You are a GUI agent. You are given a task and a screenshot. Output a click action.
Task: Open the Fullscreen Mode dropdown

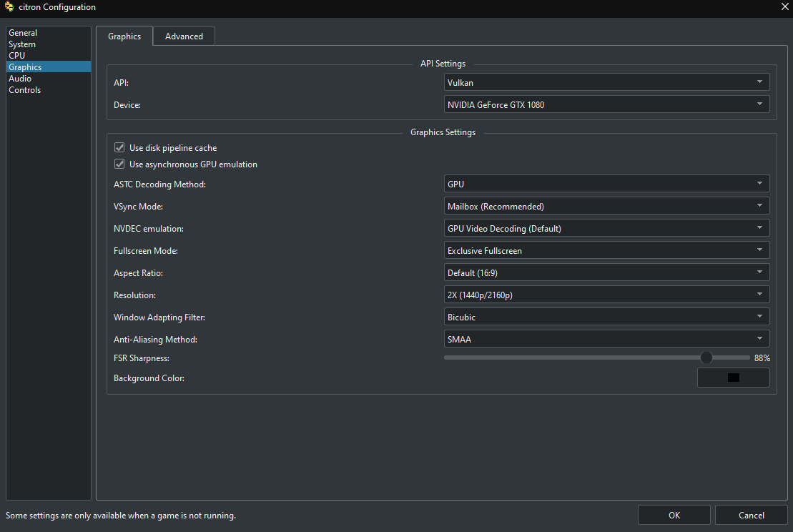click(607, 251)
